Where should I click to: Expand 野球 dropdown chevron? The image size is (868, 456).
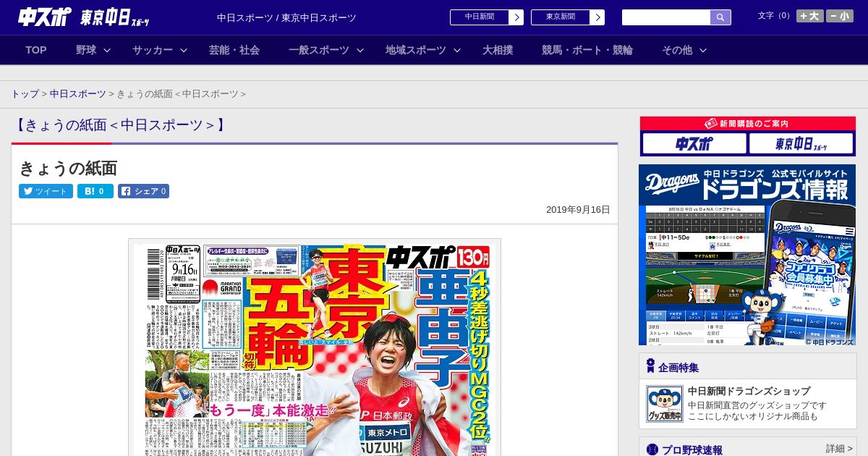tap(107, 50)
